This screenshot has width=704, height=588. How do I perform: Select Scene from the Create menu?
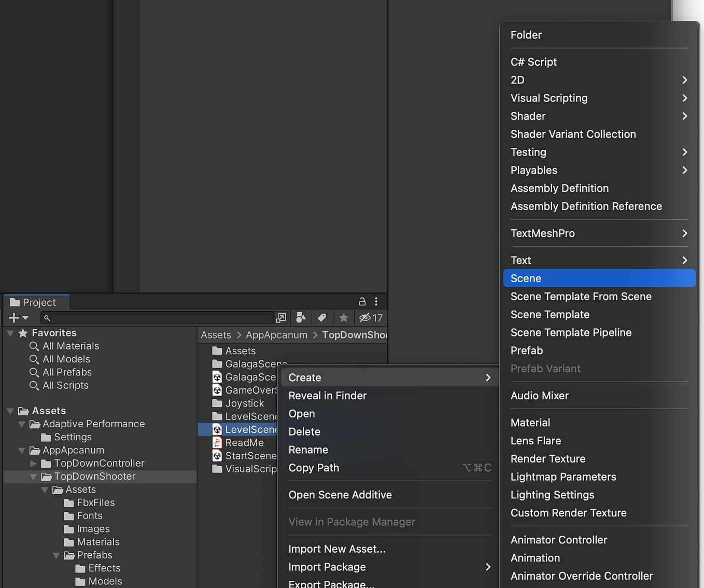coord(526,278)
